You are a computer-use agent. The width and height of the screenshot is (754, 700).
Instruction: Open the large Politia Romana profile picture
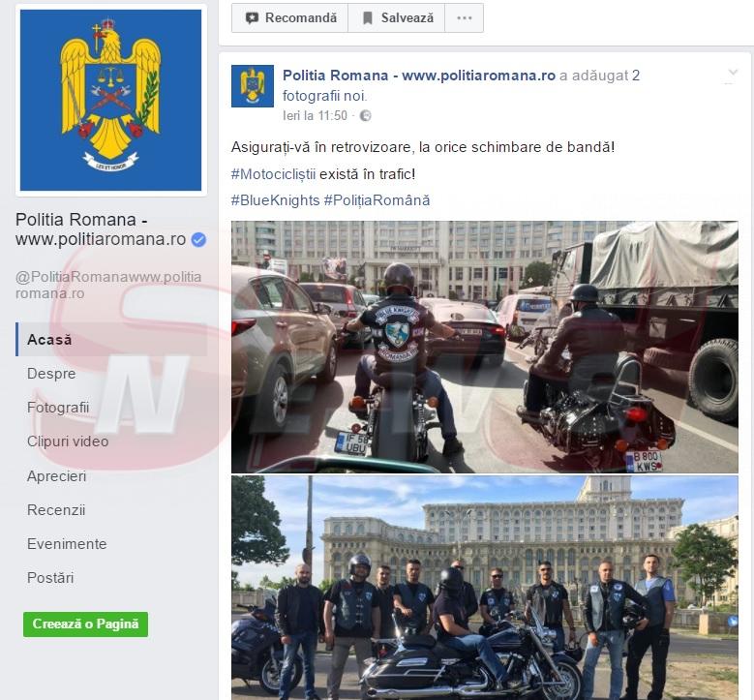(x=110, y=100)
